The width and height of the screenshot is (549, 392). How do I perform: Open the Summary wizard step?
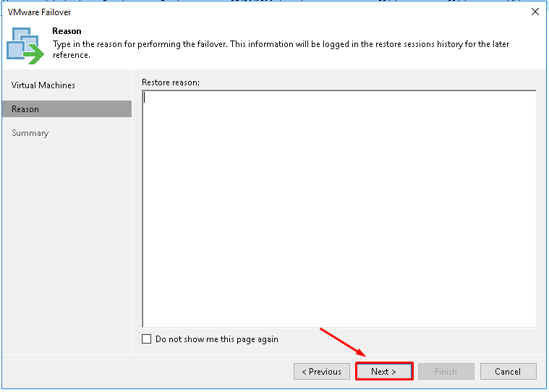[67, 133]
